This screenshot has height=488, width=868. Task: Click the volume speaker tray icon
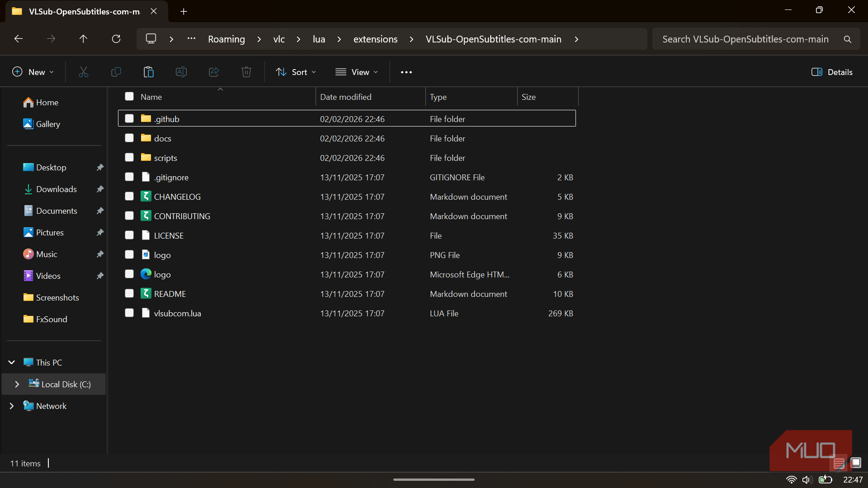[807, 479]
